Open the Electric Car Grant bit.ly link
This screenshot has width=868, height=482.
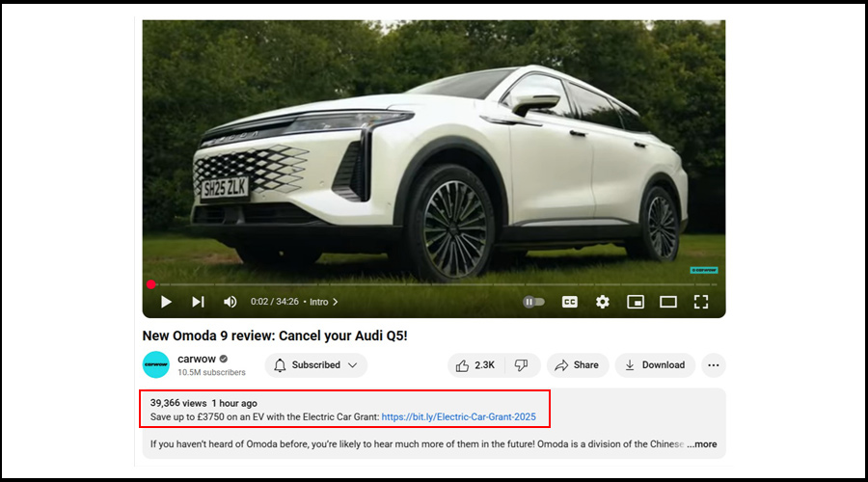point(458,417)
